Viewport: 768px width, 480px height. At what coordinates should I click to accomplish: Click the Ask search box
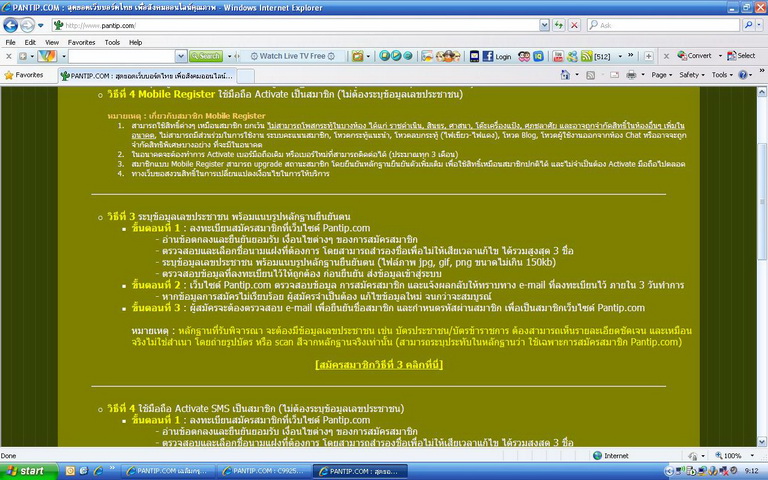coord(664,25)
